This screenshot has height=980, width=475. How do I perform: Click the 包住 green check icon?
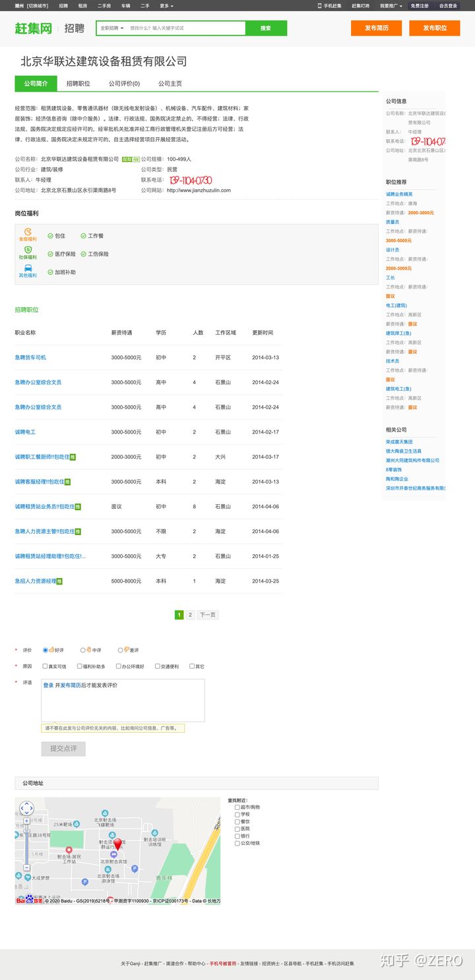pos(50,235)
